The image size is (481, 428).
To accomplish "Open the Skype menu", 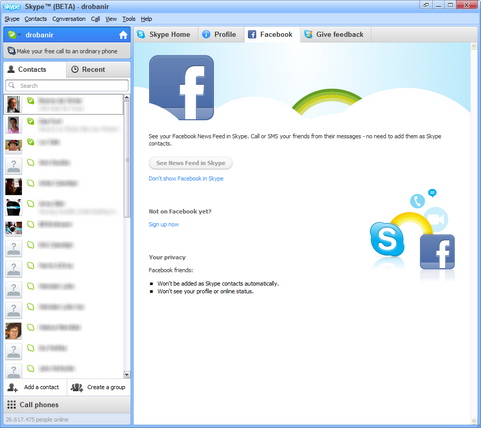I will pos(12,19).
